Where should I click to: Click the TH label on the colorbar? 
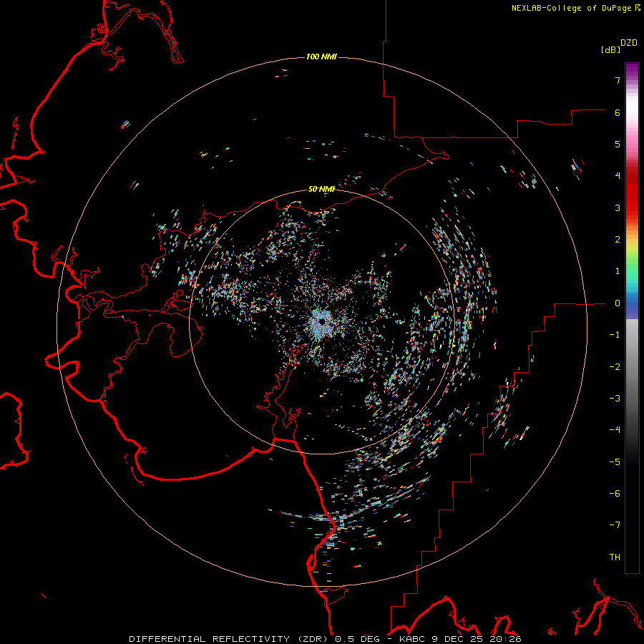coord(615,557)
